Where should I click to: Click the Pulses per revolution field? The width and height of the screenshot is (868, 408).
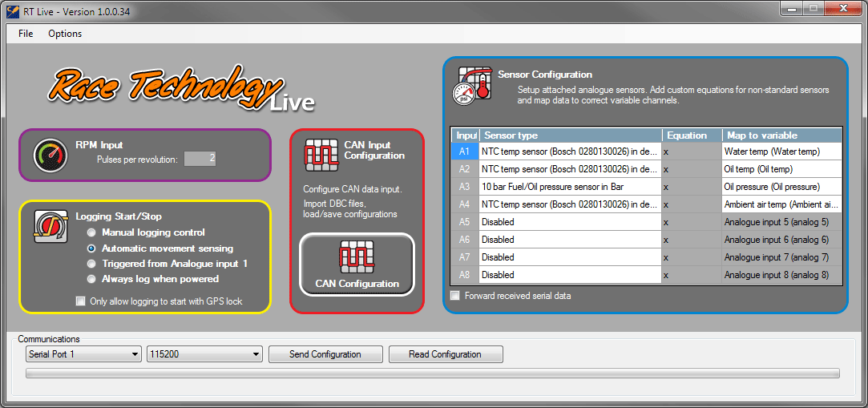click(200, 159)
